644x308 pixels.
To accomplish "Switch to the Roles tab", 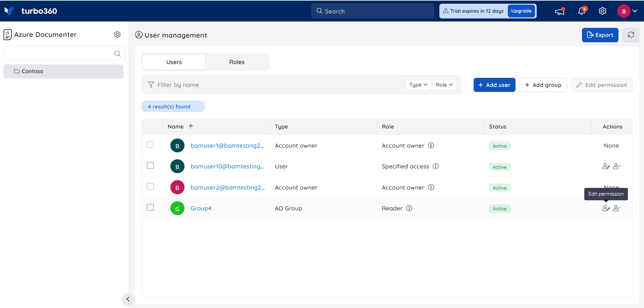I will [237, 62].
